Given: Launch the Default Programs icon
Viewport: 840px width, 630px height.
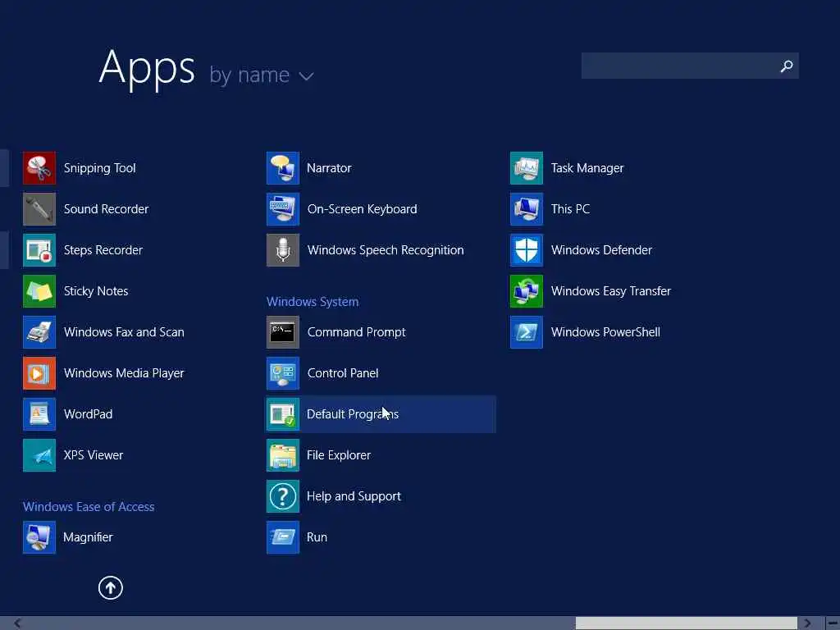Looking at the screenshot, I should 283,414.
